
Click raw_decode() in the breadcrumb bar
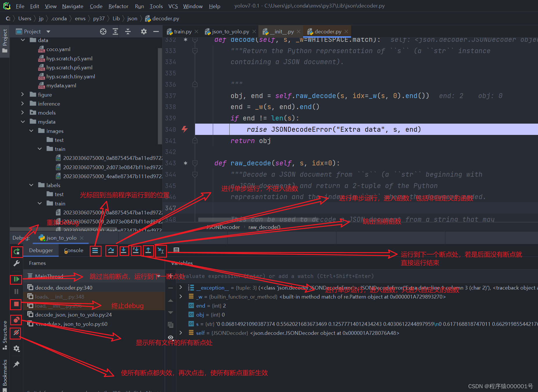pos(264,227)
